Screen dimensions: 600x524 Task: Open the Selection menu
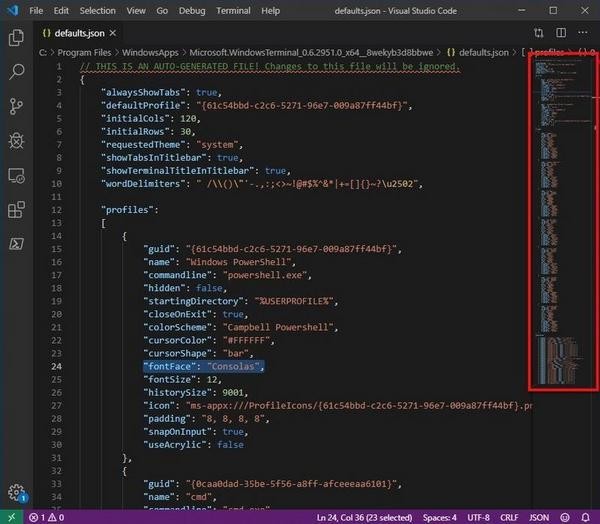pos(98,11)
